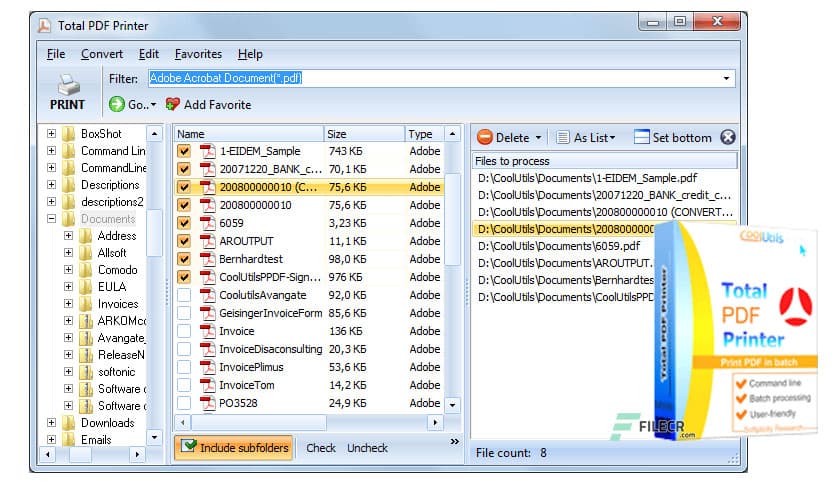Uncheck the 20071220_BANK_c checkbox
Image resolution: width=836 pixels, height=484 pixels.
coord(184,169)
